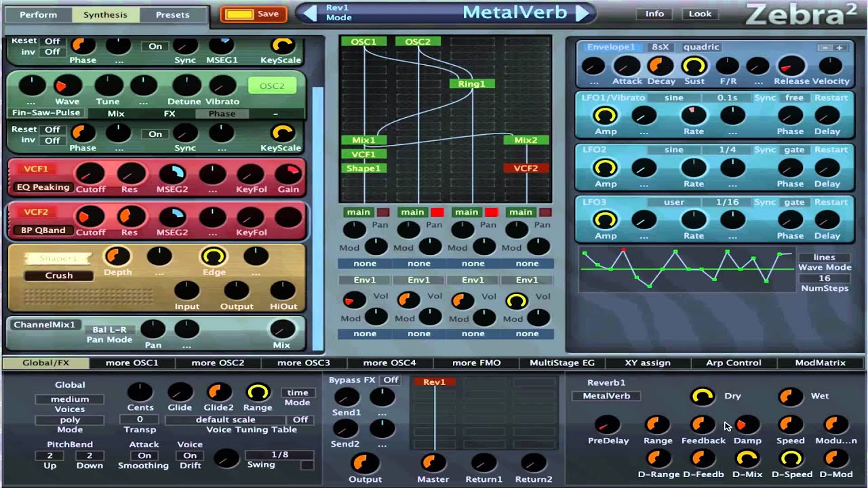Click the Envelope1 Decay knob
868x488 pixels.
click(x=660, y=66)
